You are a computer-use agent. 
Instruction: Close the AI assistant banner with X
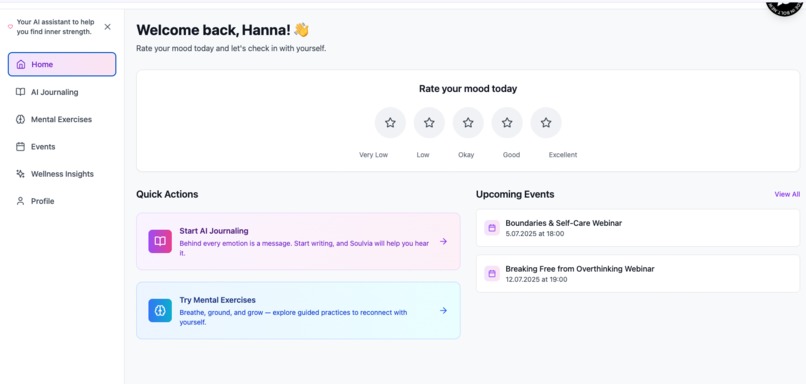tap(107, 27)
